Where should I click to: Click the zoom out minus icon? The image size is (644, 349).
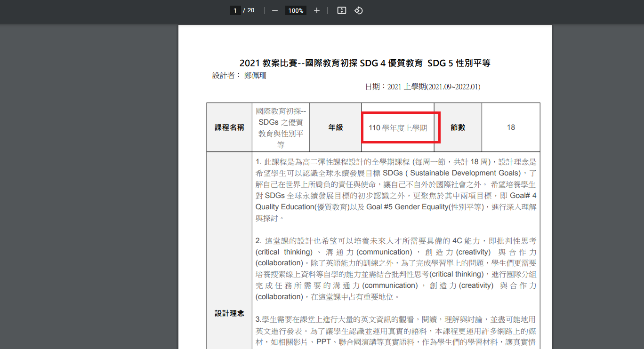(275, 10)
